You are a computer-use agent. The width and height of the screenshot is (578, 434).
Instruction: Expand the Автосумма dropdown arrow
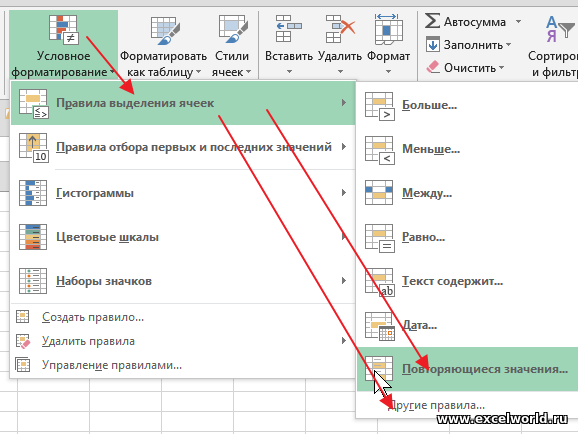coord(518,21)
